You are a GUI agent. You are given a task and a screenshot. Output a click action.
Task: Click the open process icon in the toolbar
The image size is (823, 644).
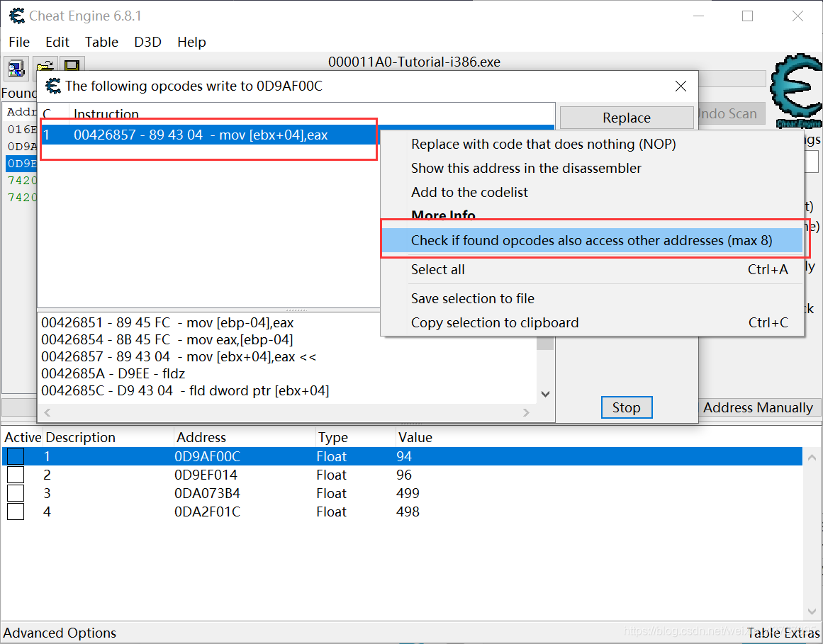point(16,67)
